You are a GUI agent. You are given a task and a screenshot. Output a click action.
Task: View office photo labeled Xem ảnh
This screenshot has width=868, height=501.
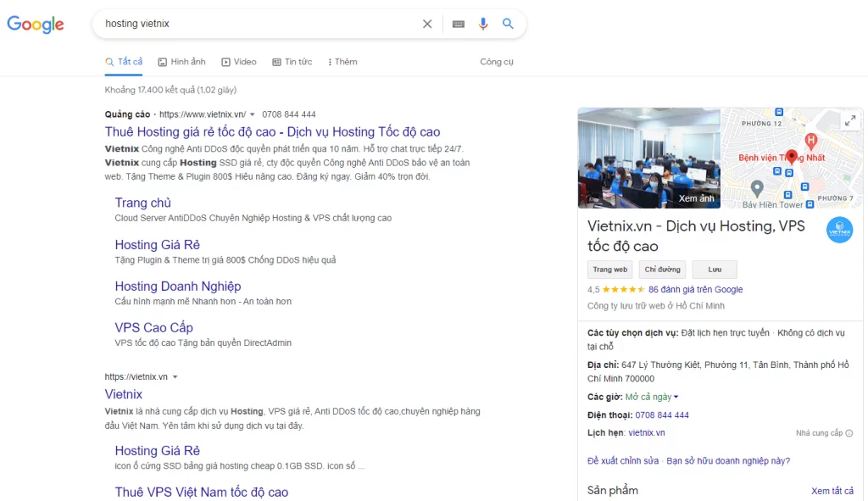(x=648, y=158)
